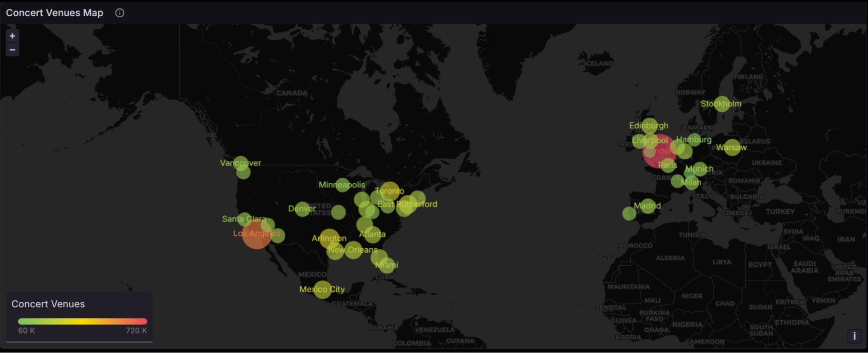Click the Concert Venues Map panel title

click(55, 13)
